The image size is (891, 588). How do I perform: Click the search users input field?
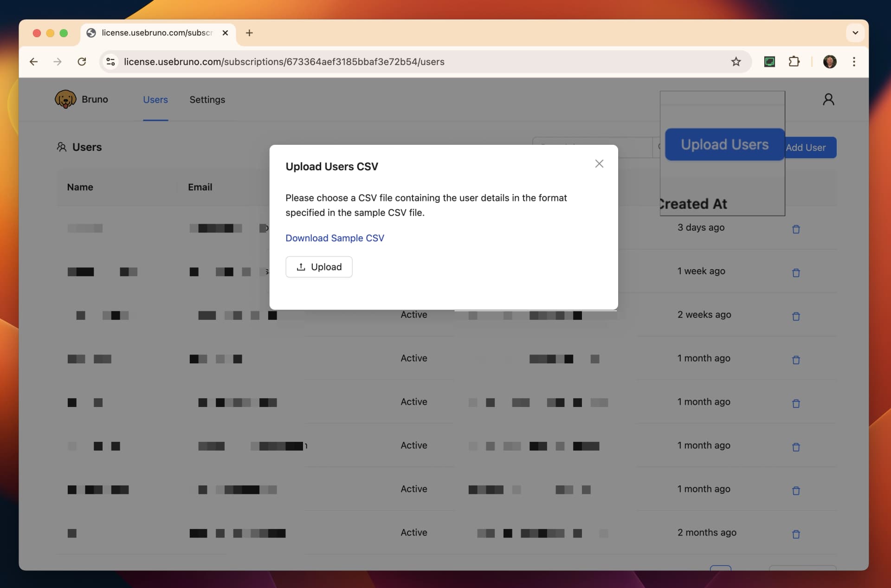593,147
